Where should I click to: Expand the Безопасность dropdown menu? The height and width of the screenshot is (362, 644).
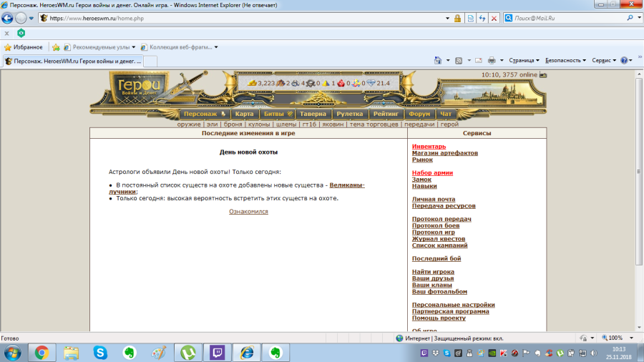point(565,61)
